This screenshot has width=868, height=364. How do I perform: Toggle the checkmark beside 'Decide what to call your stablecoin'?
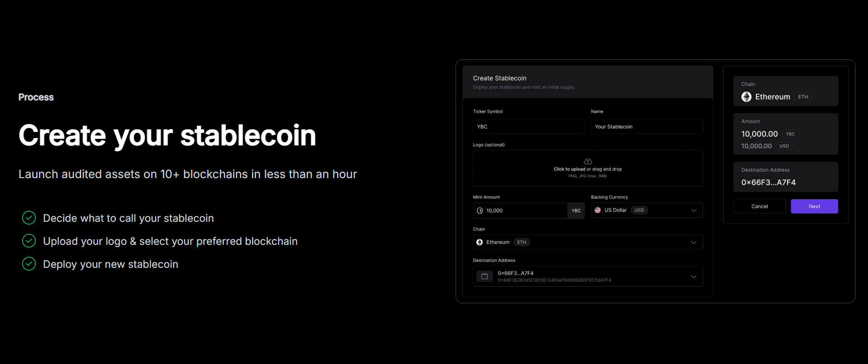(29, 218)
